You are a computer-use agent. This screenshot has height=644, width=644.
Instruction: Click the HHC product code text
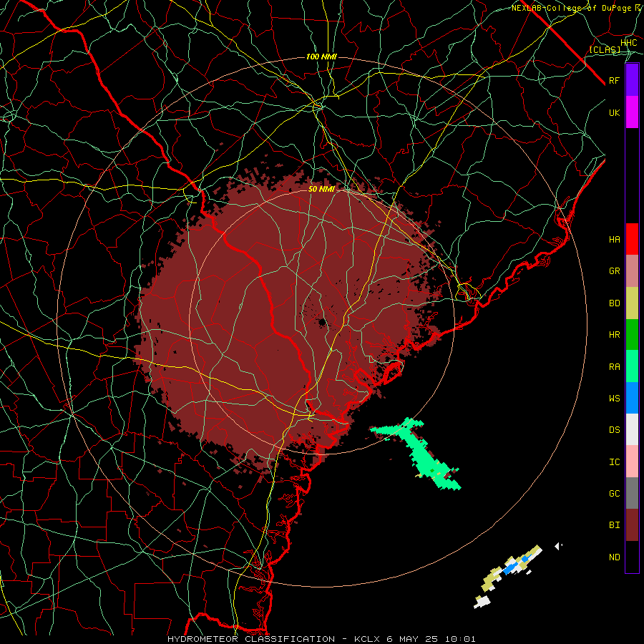point(629,43)
